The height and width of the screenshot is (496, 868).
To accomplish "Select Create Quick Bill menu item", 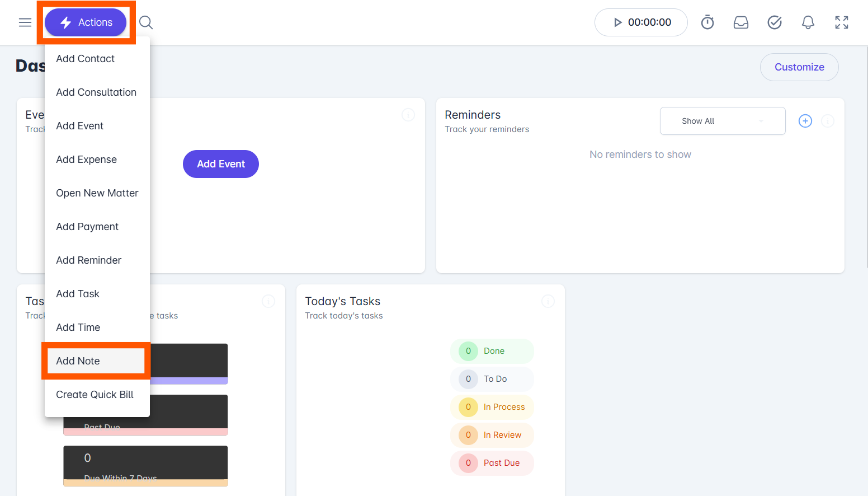I will (97, 395).
